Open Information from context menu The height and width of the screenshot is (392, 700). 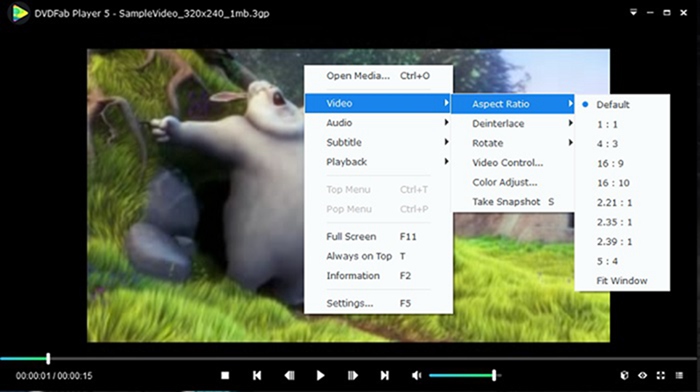[378, 276]
